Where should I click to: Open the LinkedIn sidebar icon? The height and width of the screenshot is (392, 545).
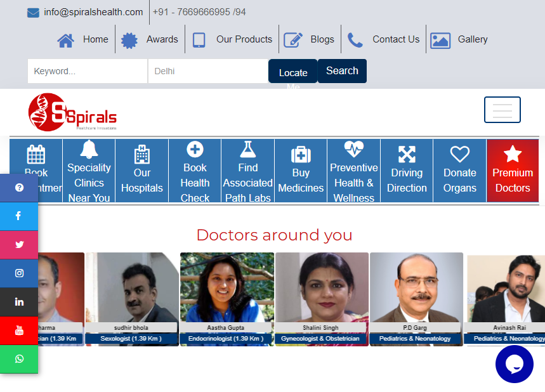tap(18, 301)
